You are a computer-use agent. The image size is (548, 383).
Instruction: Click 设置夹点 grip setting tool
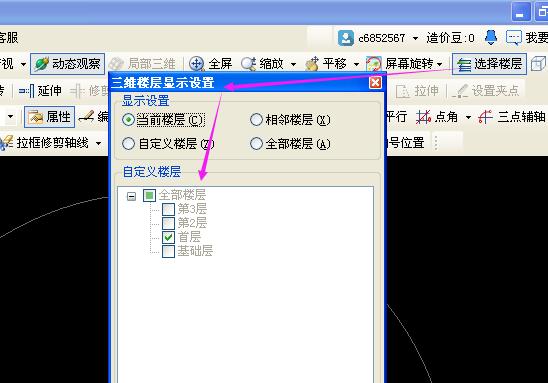pyautogui.click(x=485, y=91)
